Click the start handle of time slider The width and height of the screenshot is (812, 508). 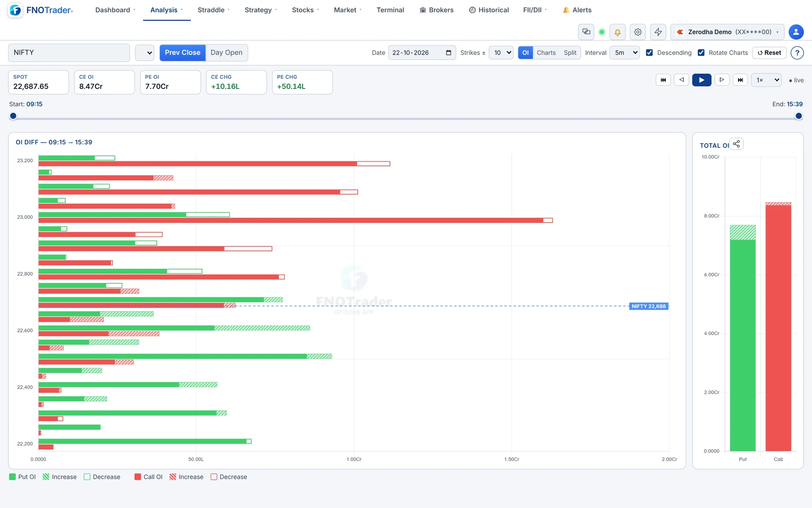[x=13, y=116]
